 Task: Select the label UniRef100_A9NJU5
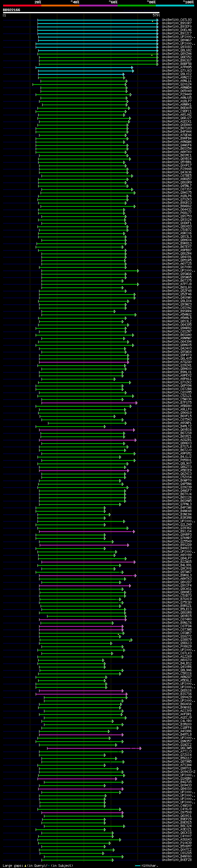coord(177,98)
